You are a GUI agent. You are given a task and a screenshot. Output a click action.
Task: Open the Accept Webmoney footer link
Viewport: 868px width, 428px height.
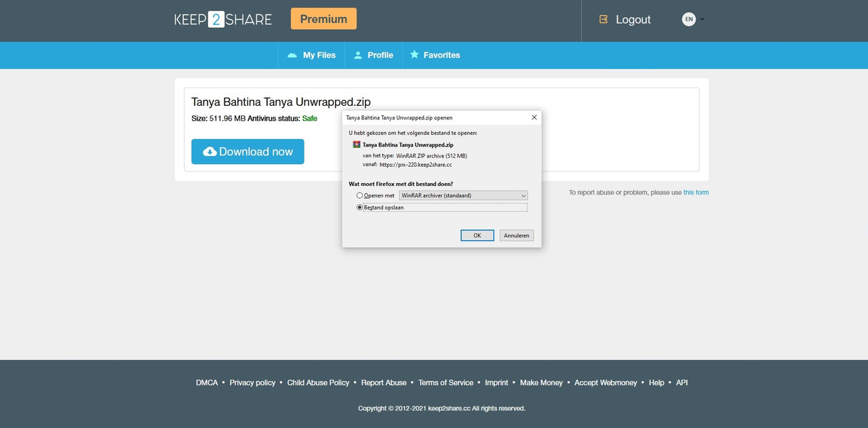(606, 383)
